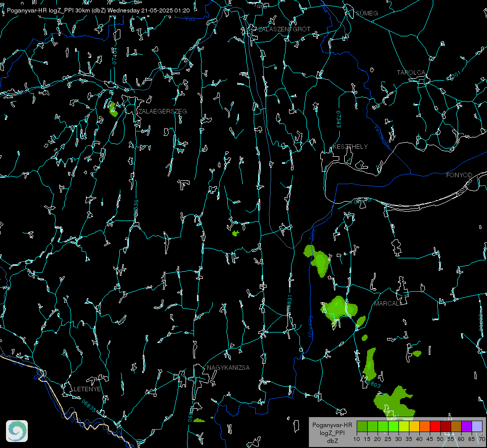Select the 45–50 dBZ red swatch

click(x=435, y=426)
